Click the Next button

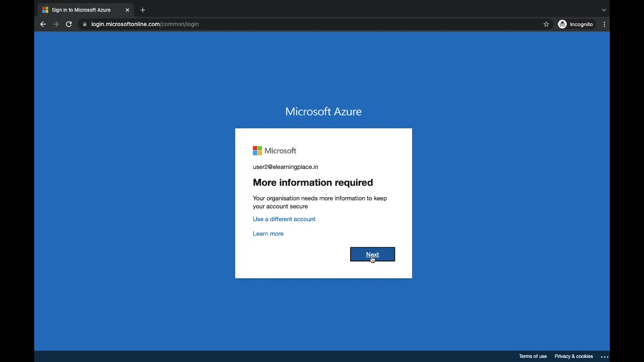coord(372,254)
